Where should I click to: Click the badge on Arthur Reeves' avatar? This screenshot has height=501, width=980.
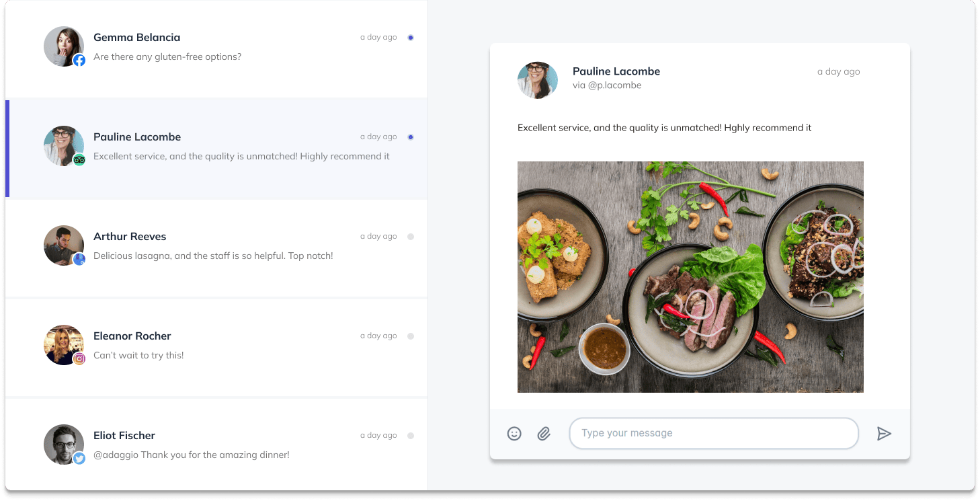79,259
